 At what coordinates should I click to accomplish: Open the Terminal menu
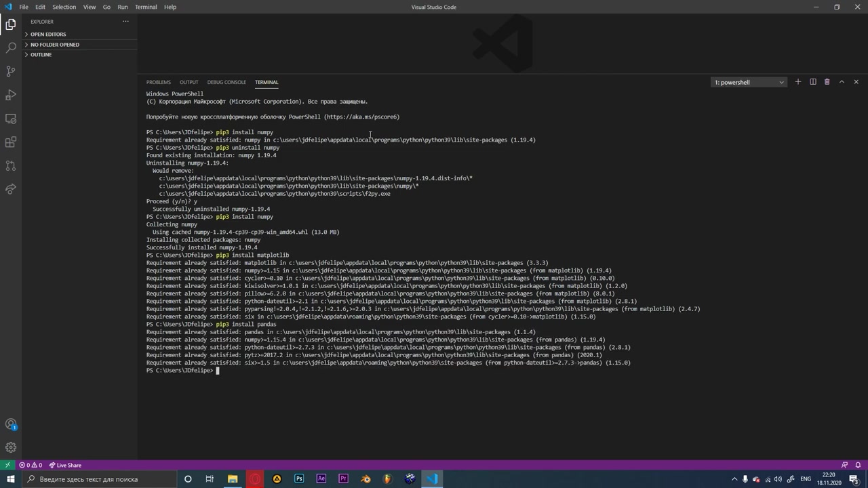[146, 7]
